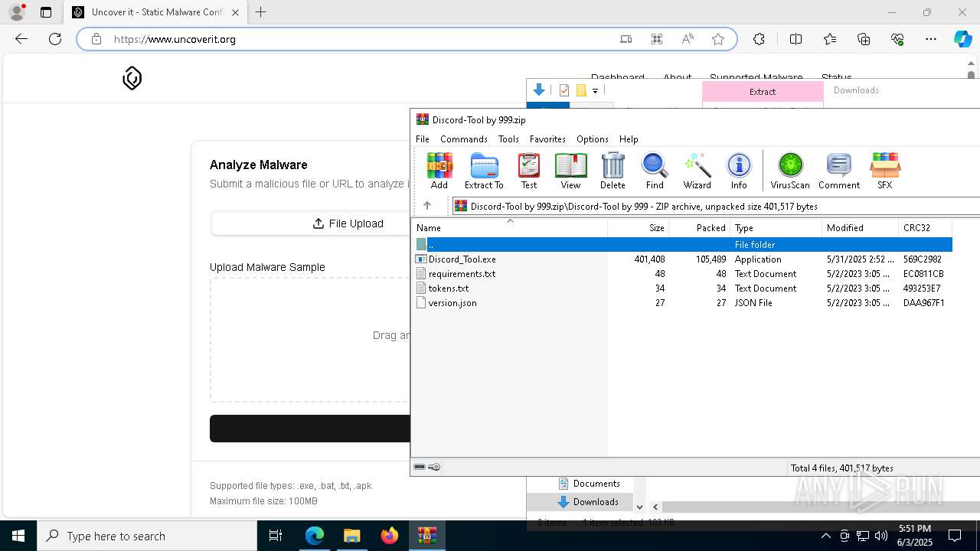The image size is (980, 551).
Task: Click the Read aloud icon in address bar
Action: 688,39
